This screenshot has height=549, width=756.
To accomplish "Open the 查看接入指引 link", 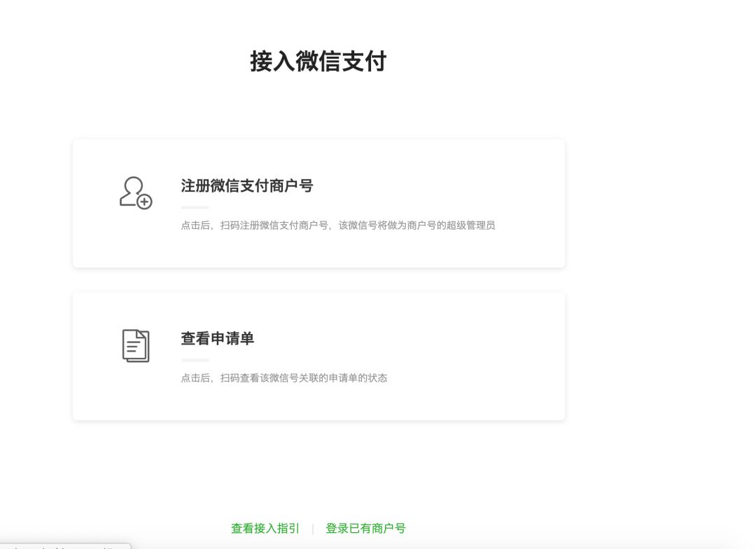I will tap(265, 528).
